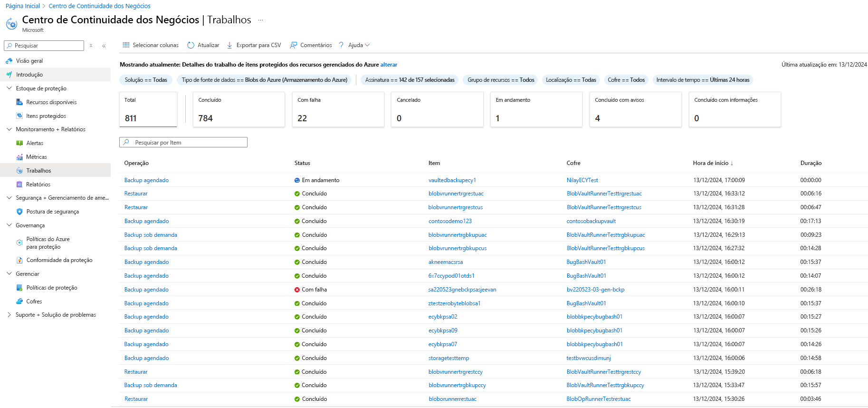Click Exportar para CSV download icon
This screenshot has height=408, width=868.
(x=229, y=45)
